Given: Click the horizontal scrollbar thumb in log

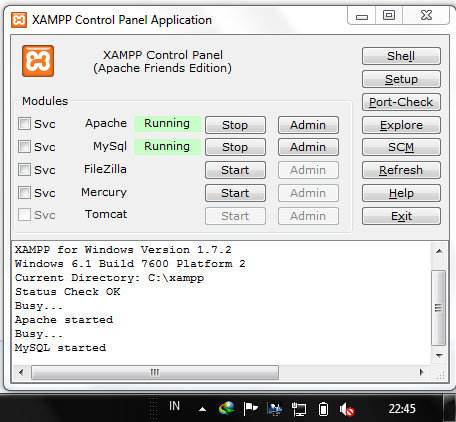Looking at the screenshot, I should [x=155, y=372].
